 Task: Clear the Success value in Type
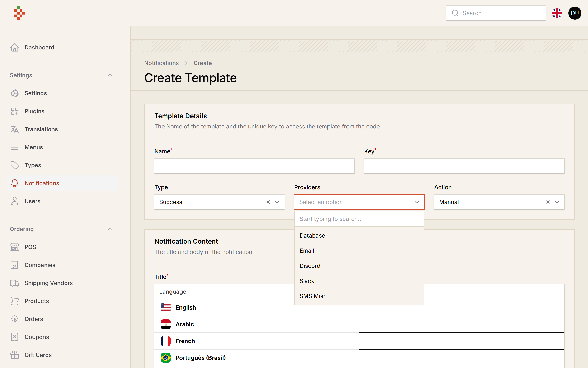point(268,202)
